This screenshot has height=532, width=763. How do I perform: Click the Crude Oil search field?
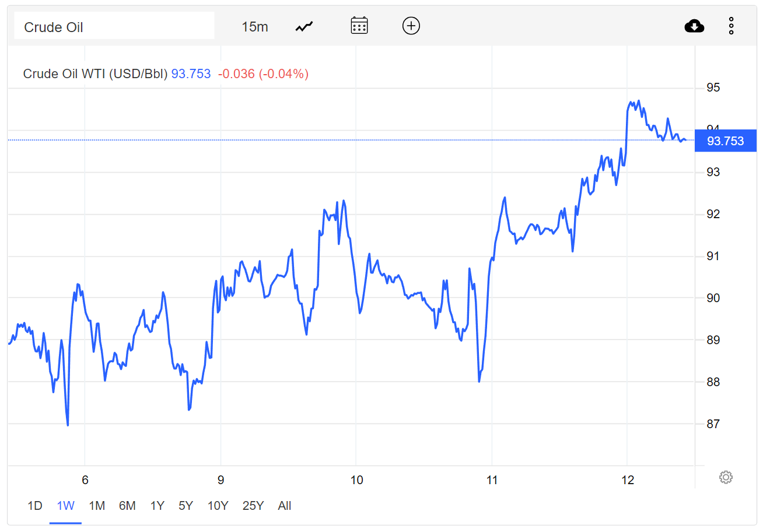114,27
